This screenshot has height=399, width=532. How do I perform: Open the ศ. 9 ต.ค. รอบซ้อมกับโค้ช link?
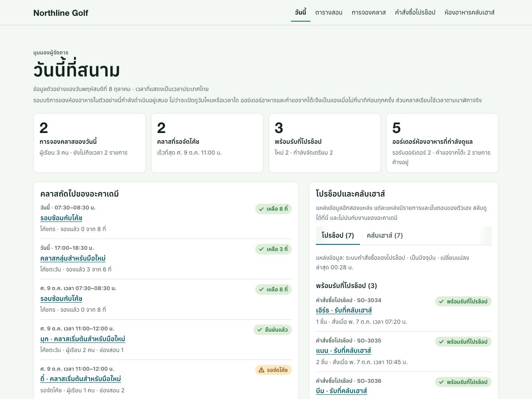pos(62,299)
